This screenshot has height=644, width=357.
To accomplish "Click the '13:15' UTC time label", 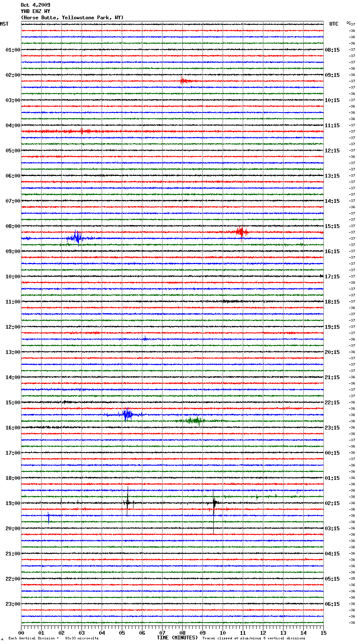I will tap(332, 176).
